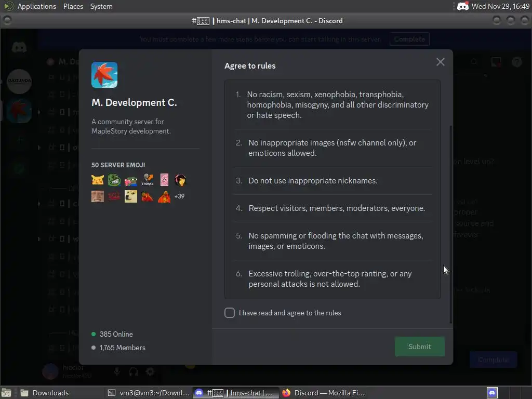Click the date and time clock
The image size is (532, 399).
tap(500, 6)
